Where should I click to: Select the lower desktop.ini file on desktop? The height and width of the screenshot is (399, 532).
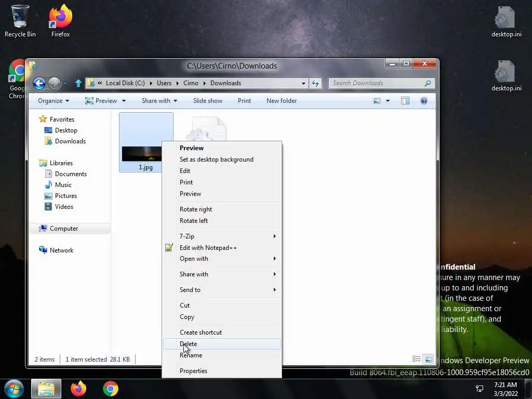point(506,76)
